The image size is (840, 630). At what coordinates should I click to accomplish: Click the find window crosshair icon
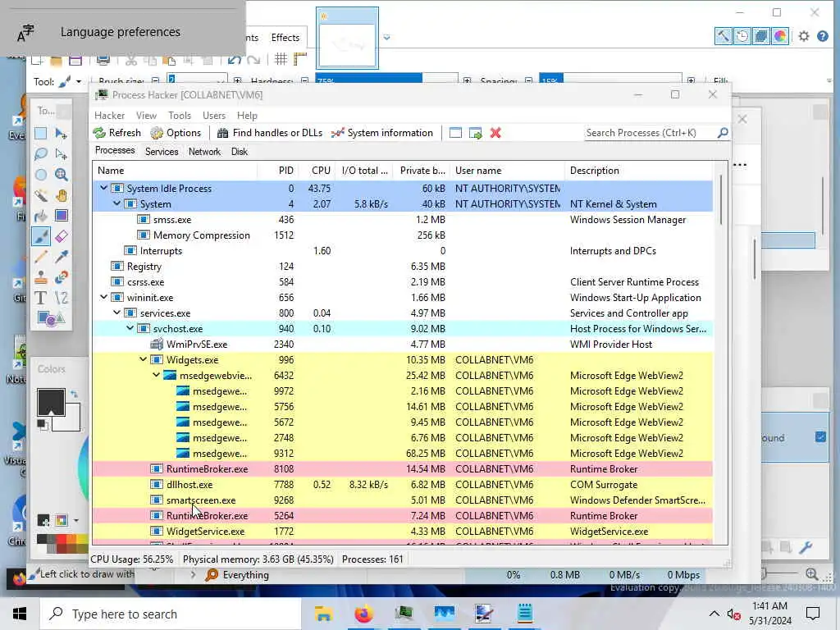click(x=455, y=133)
